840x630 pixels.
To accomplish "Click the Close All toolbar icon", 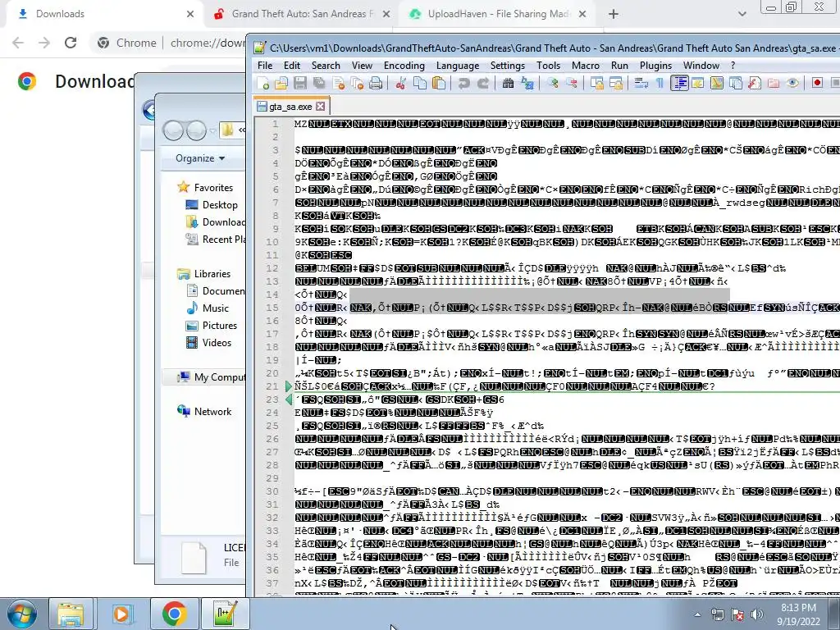I will (358, 83).
